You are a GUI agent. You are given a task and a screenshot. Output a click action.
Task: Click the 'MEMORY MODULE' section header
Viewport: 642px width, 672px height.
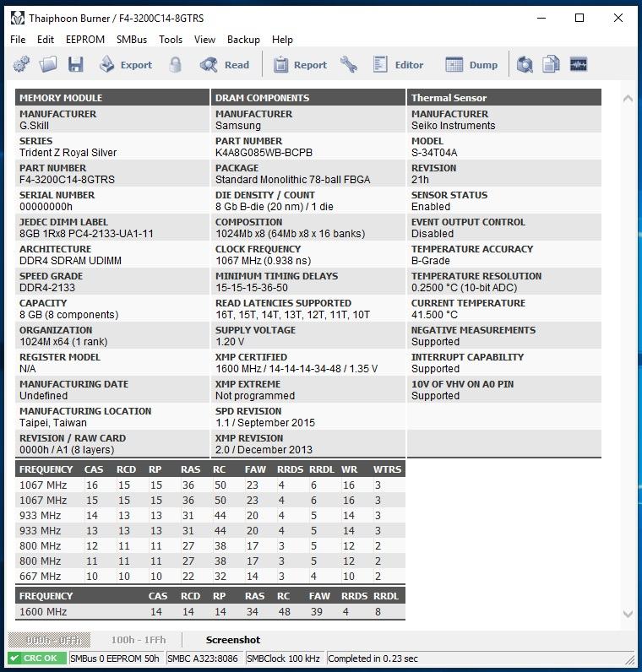coord(112,98)
